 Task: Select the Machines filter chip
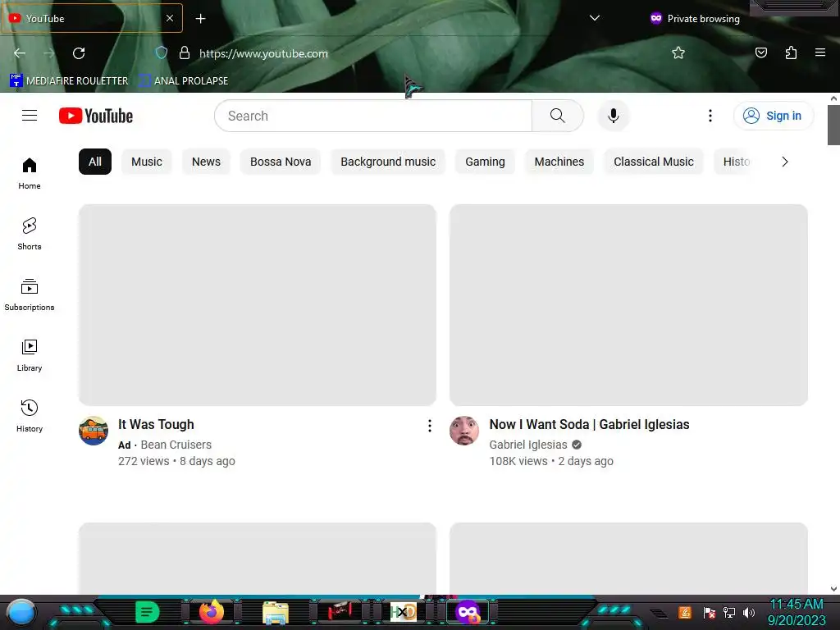tap(559, 162)
